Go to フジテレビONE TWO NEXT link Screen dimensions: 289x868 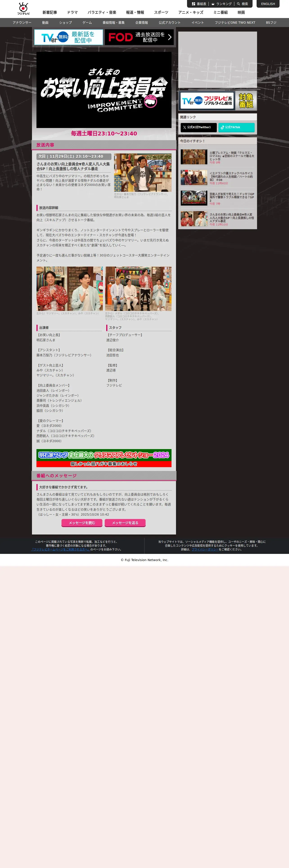(x=235, y=23)
